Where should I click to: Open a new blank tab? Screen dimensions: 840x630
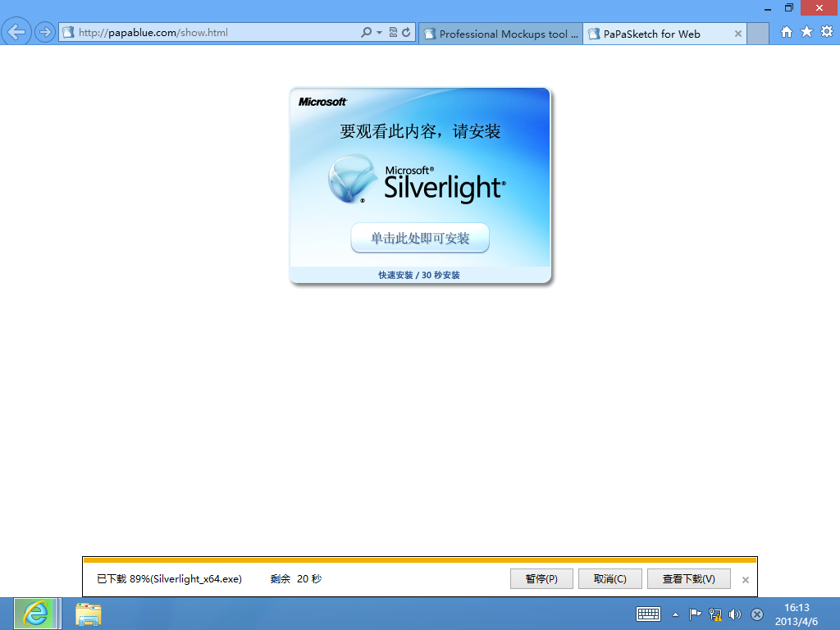[757, 34]
